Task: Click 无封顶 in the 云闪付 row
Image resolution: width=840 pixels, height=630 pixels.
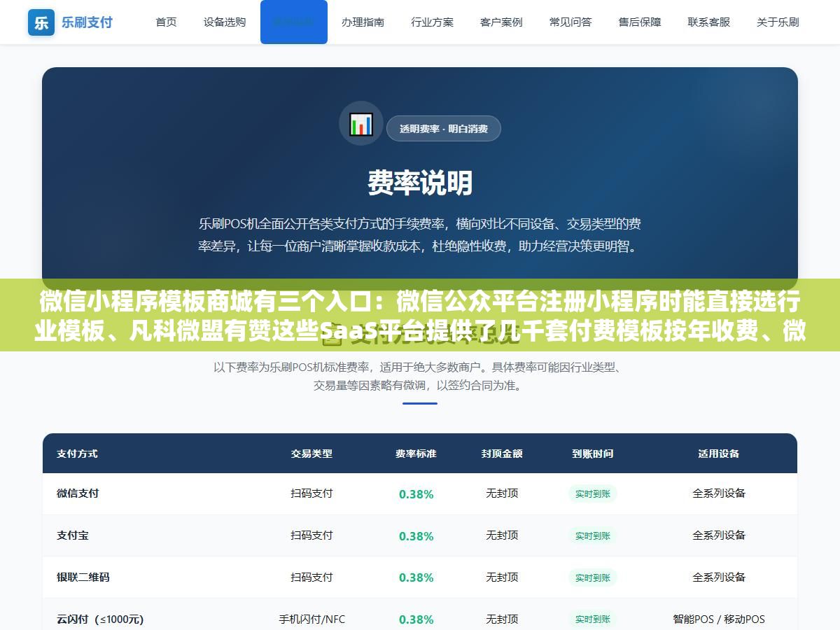Action: pyautogui.click(x=502, y=619)
